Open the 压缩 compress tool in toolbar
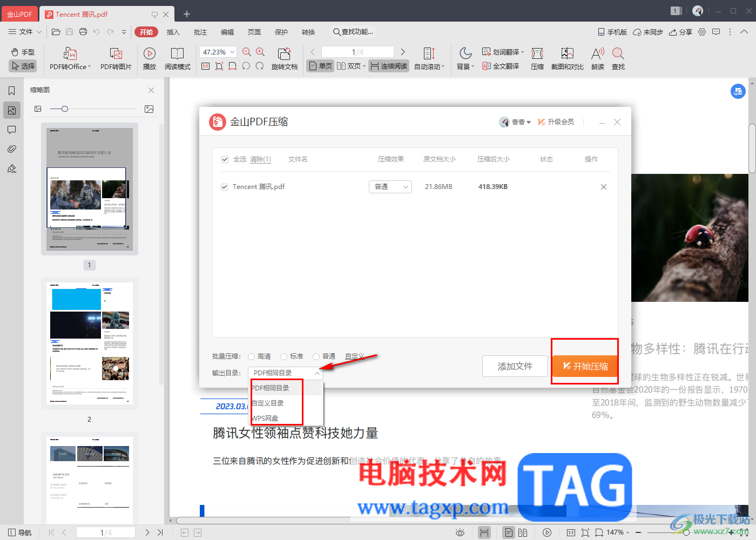The height and width of the screenshot is (540, 756). click(x=537, y=59)
